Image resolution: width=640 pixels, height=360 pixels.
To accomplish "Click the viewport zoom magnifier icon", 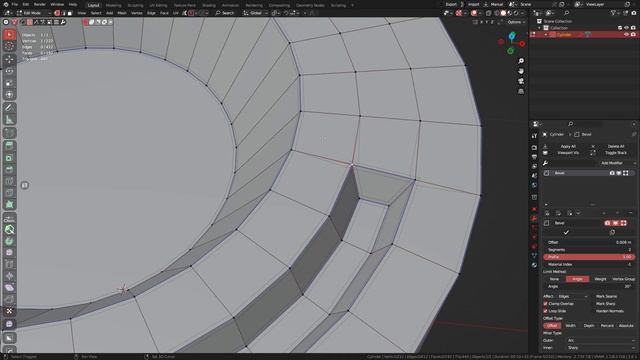I will coord(521,61).
